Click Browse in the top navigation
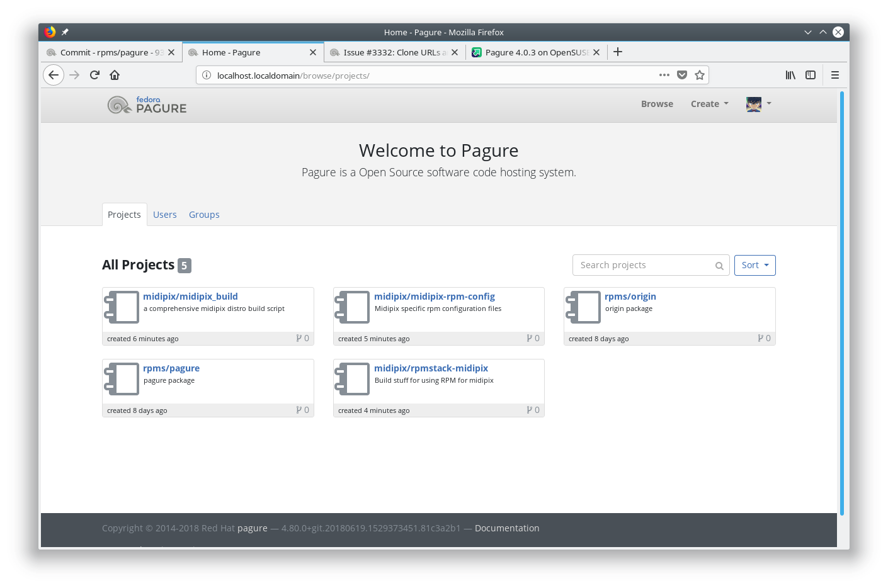The image size is (888, 588). pyautogui.click(x=657, y=104)
